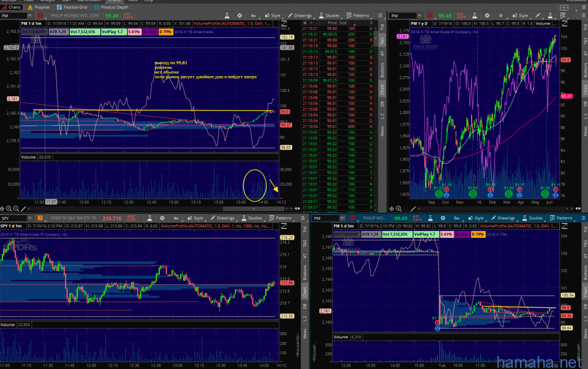Toggle the News side button on PM 1m chart

point(382,131)
